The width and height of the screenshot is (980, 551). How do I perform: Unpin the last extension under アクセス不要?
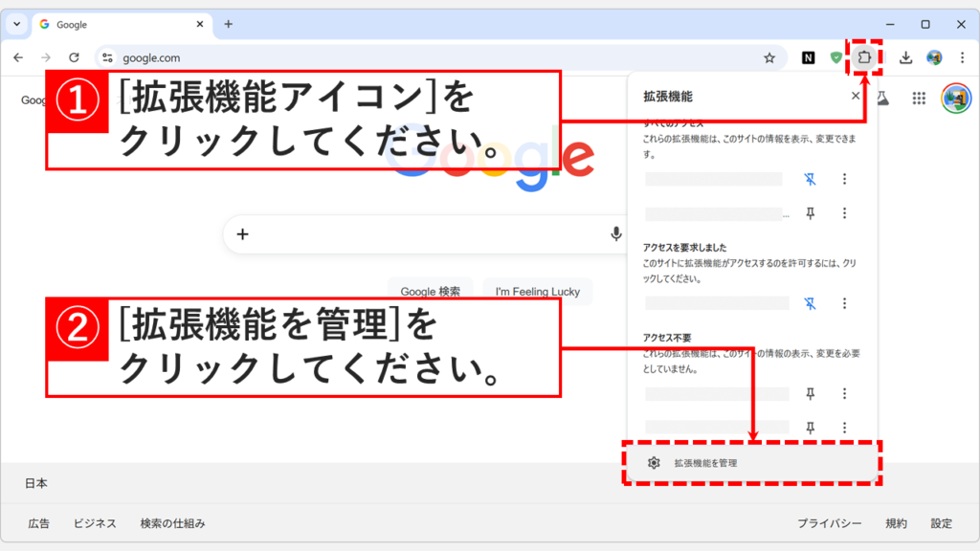(x=812, y=429)
